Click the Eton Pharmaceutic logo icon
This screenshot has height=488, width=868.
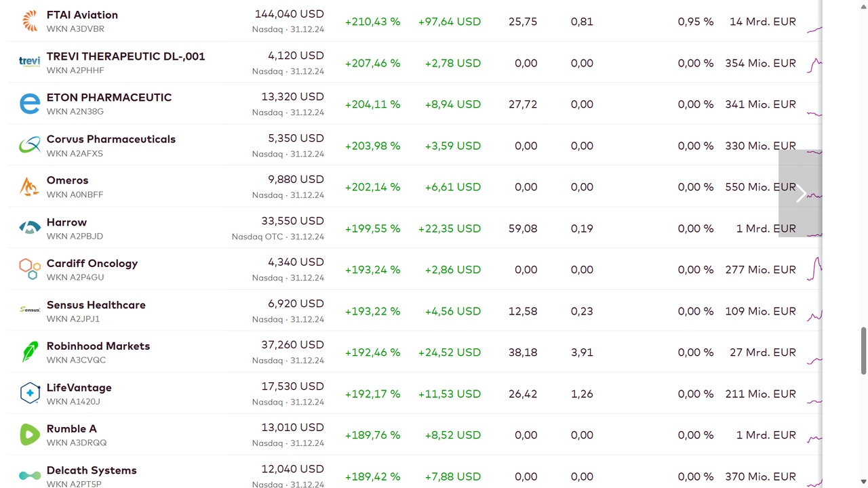30,104
